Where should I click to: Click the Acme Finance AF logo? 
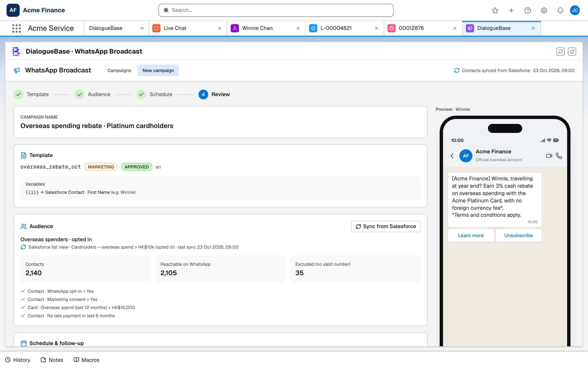(x=13, y=10)
